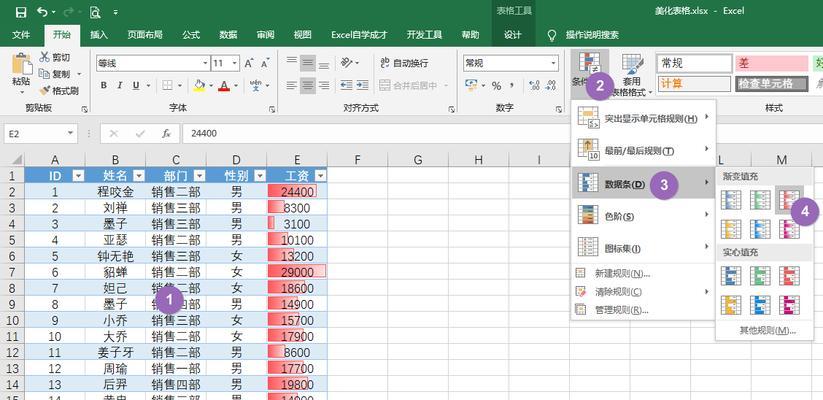The image size is (823, 400).
Task: Apply the 差 bad cell style
Action: (x=772, y=64)
